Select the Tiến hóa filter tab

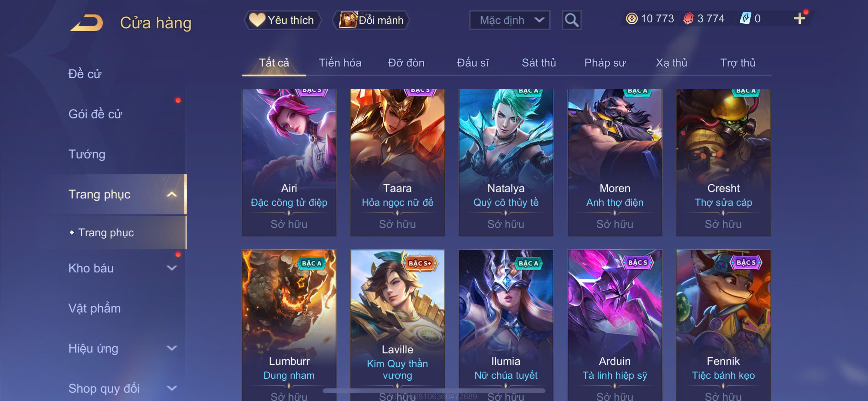[340, 63]
